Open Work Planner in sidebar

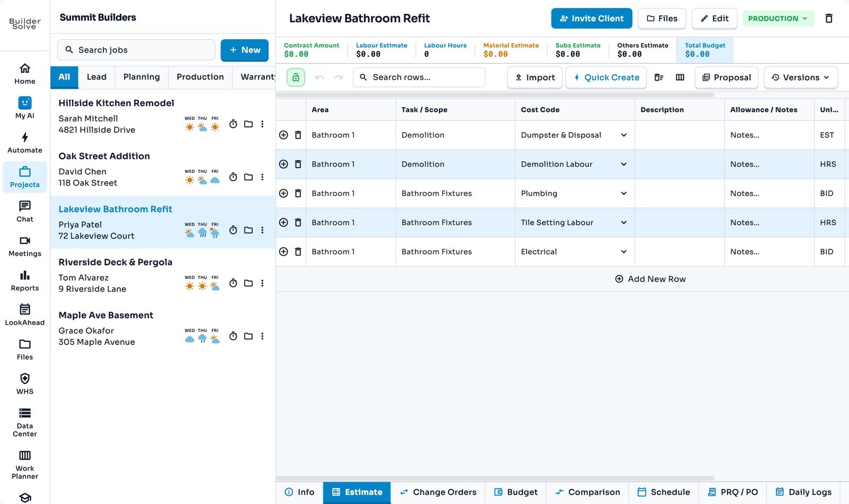(x=25, y=465)
